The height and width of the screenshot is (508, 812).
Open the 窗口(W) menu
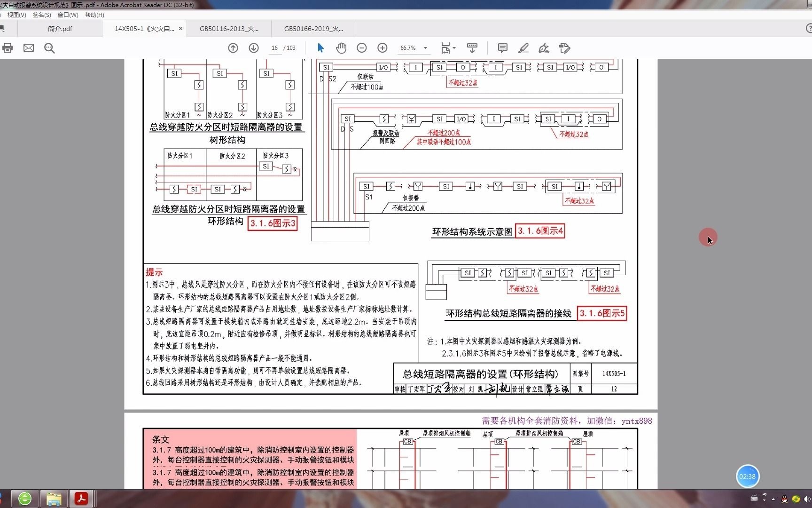[68, 15]
